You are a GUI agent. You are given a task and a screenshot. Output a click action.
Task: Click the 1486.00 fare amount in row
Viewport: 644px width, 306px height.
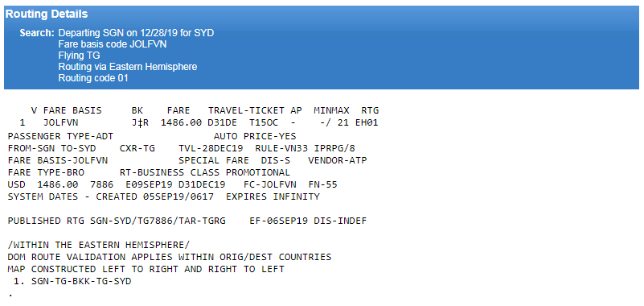(181, 122)
